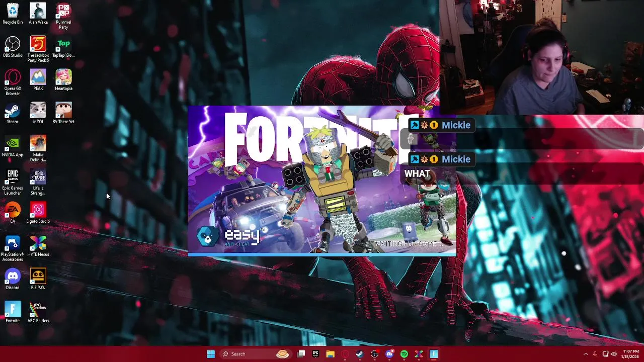Click the "WHAT" chat message
Image resolution: width=644 pixels, height=362 pixels.
[417, 174]
